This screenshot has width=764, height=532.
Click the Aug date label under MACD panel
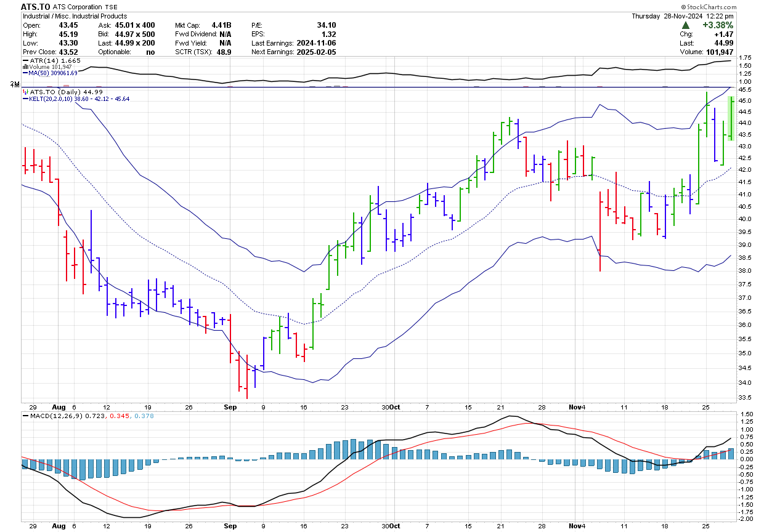59,526
